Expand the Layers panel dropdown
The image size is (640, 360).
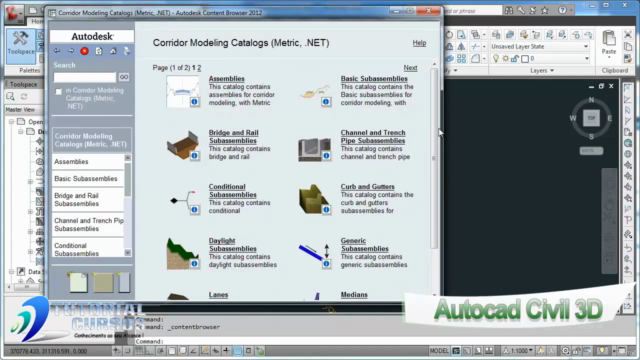click(x=542, y=71)
